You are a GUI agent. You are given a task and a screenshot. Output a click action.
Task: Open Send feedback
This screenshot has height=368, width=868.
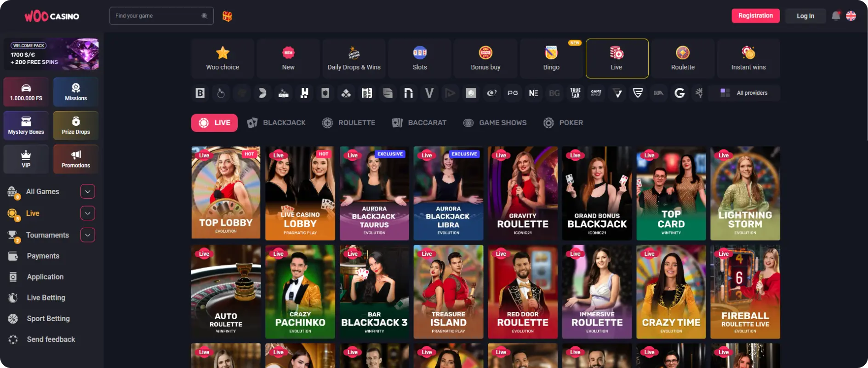pyautogui.click(x=51, y=339)
